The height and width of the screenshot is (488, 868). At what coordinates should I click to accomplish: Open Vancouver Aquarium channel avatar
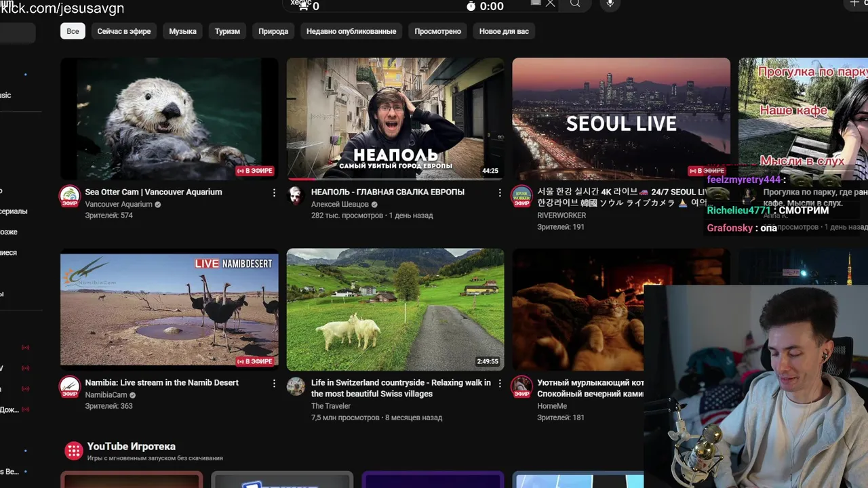(x=70, y=197)
